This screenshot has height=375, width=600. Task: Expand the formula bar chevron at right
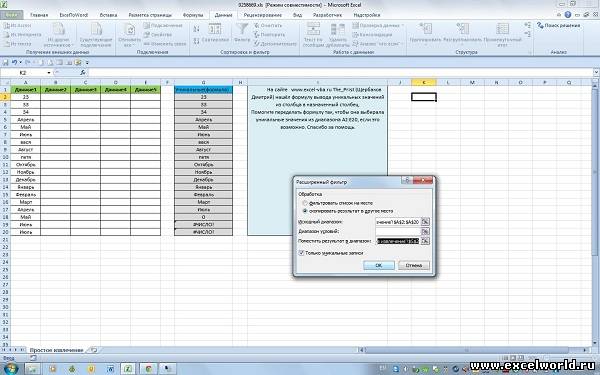[596, 72]
